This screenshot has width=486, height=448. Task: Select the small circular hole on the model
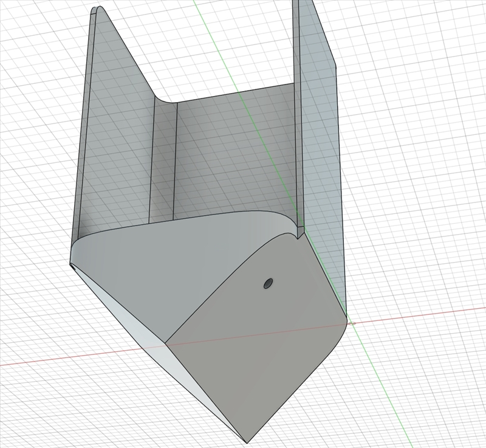pyautogui.click(x=268, y=283)
